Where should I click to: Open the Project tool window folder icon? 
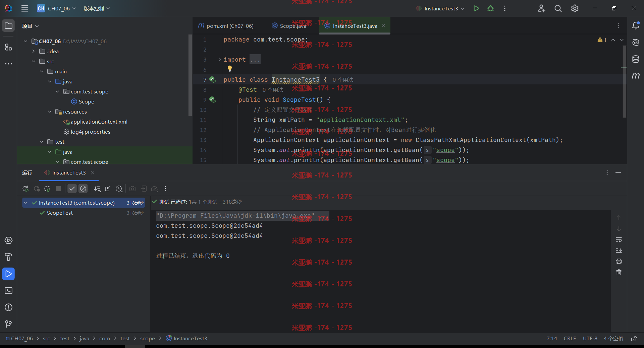point(8,26)
